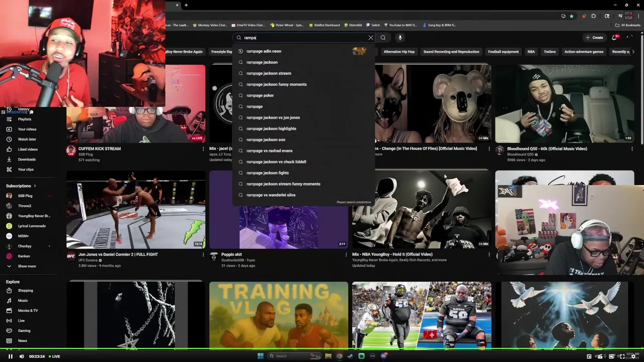Open the 'All Bookmarks' folder
644x362 pixels.
point(628,25)
